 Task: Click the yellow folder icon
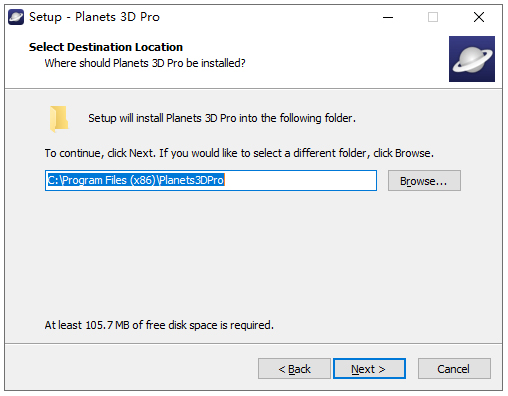point(59,118)
